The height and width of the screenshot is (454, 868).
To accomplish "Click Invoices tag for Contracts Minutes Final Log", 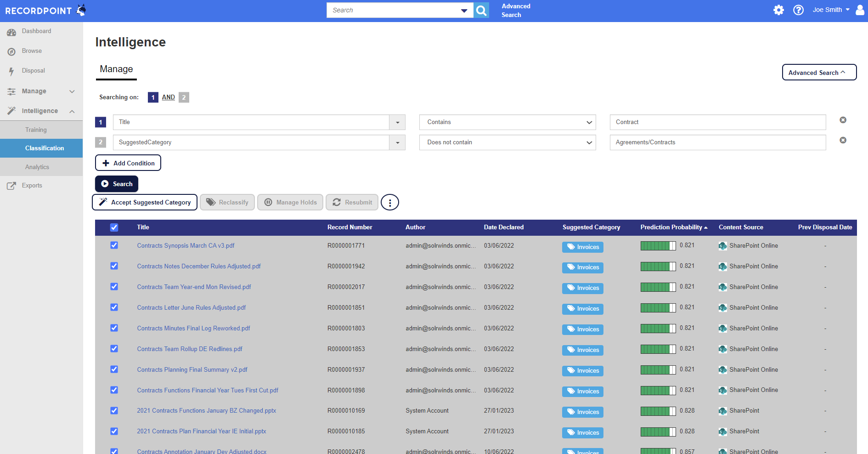I will point(583,329).
